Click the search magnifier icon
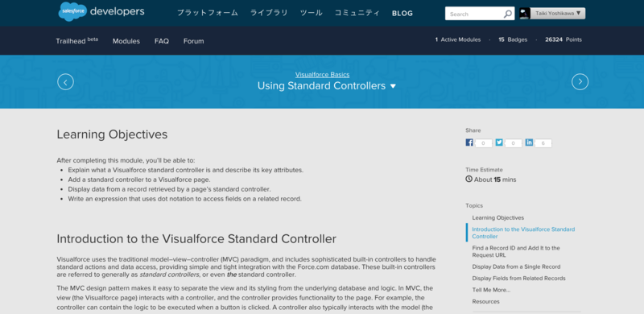644x314 pixels. 508,14
